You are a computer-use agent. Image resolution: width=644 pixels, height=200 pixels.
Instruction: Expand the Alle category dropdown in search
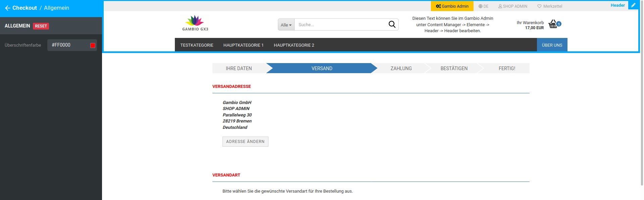pos(286,25)
